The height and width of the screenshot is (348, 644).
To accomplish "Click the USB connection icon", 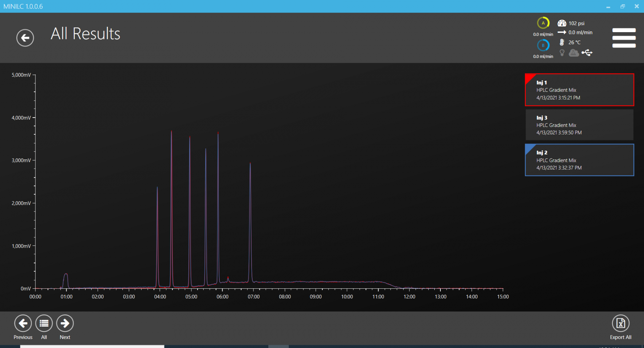I will coord(587,53).
